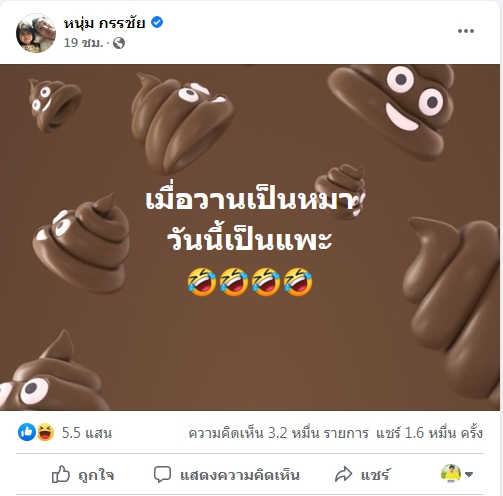Image resolution: width=503 pixels, height=496 pixels.
Task: Open the ความคิดเห็น 3.2 หมื่น รายการ comments list
Action: (278, 433)
